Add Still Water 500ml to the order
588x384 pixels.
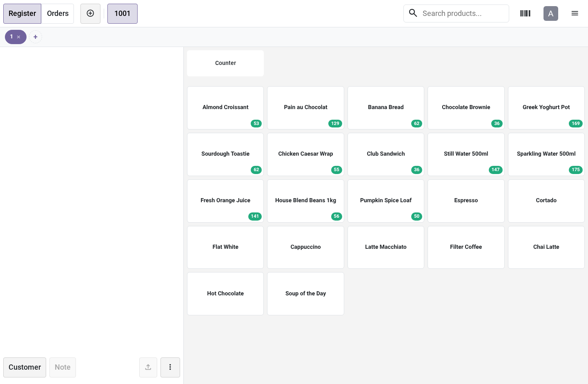(466, 154)
